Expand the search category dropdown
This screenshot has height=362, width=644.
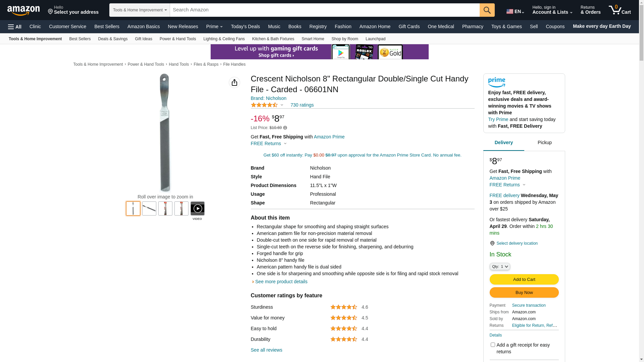140,10
